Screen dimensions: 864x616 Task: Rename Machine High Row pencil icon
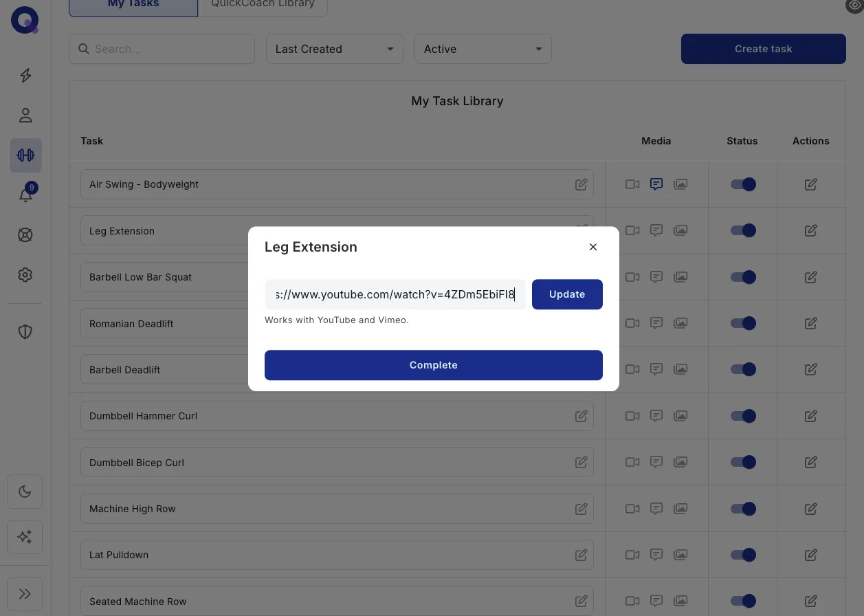click(581, 509)
